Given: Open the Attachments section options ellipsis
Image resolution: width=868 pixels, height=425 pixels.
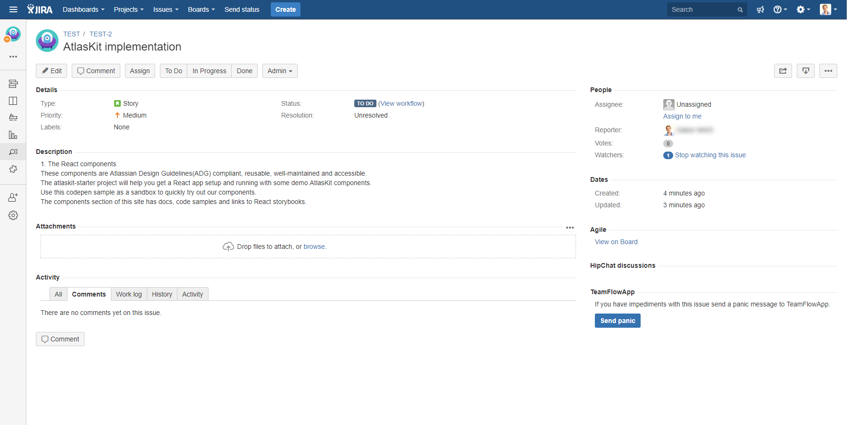Looking at the screenshot, I should tap(570, 228).
